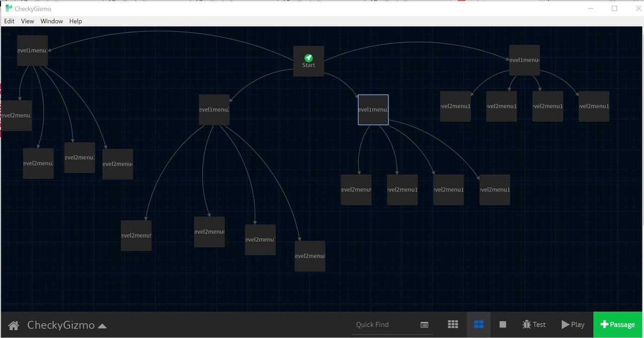Click the highlight-passages icon beside Quick Find

click(x=424, y=325)
